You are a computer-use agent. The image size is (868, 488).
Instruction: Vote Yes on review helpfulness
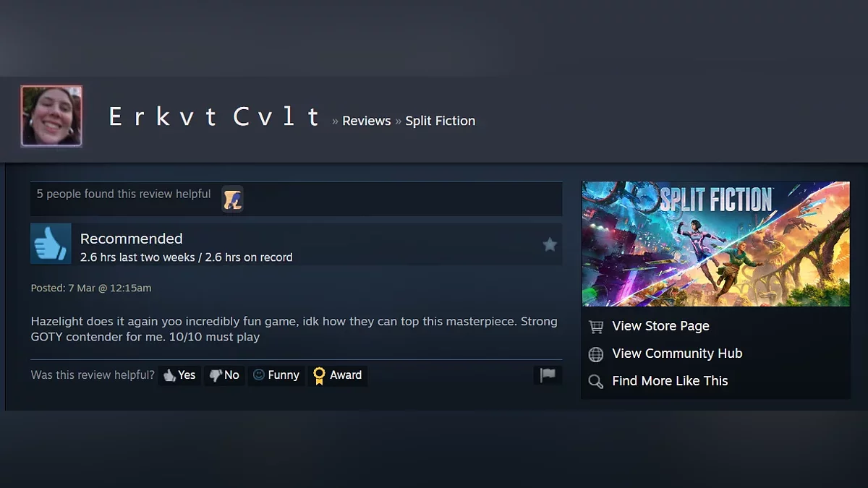tap(179, 375)
